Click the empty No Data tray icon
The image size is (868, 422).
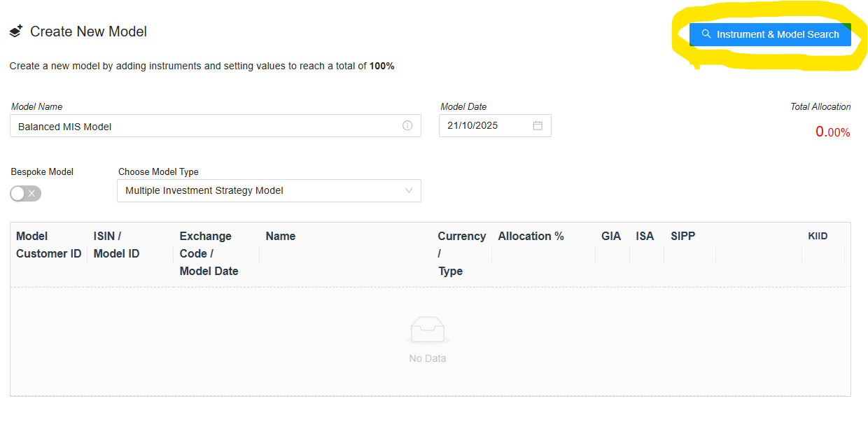(x=427, y=330)
